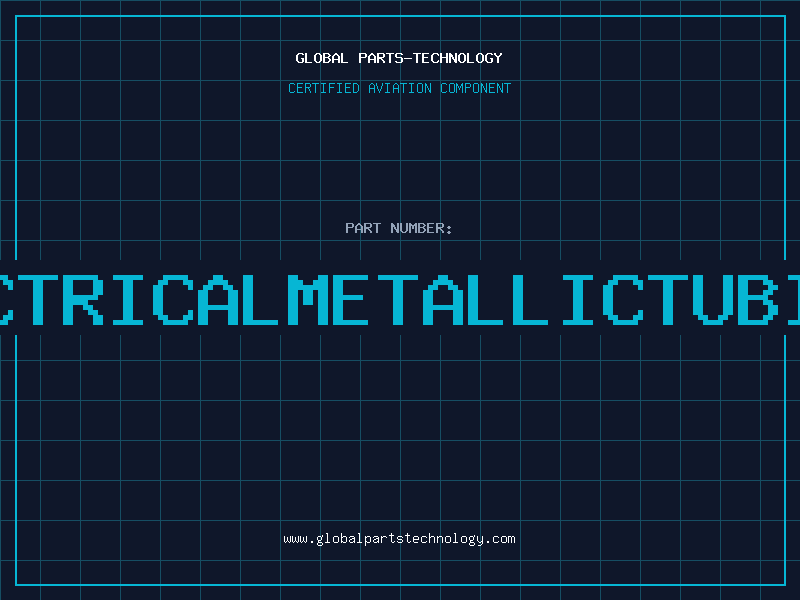Select PARTS-TECHNOLOGY in the top heading

pyautogui.click(x=431, y=58)
